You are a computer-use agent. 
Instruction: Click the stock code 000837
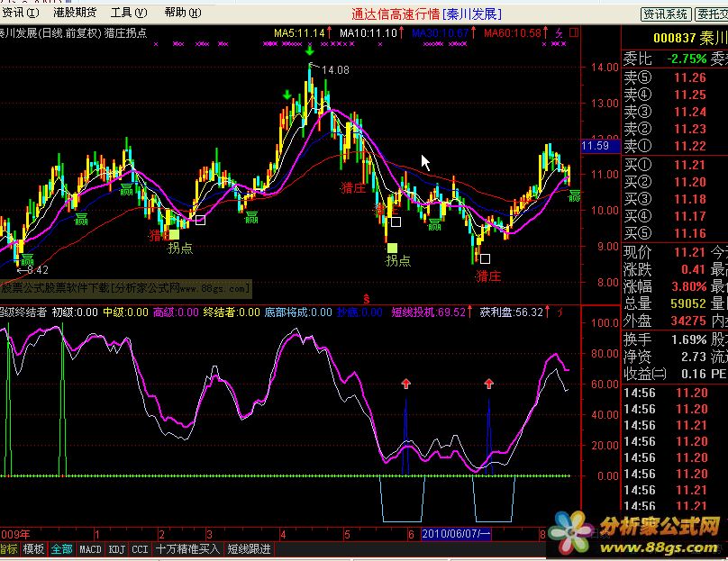coord(674,38)
